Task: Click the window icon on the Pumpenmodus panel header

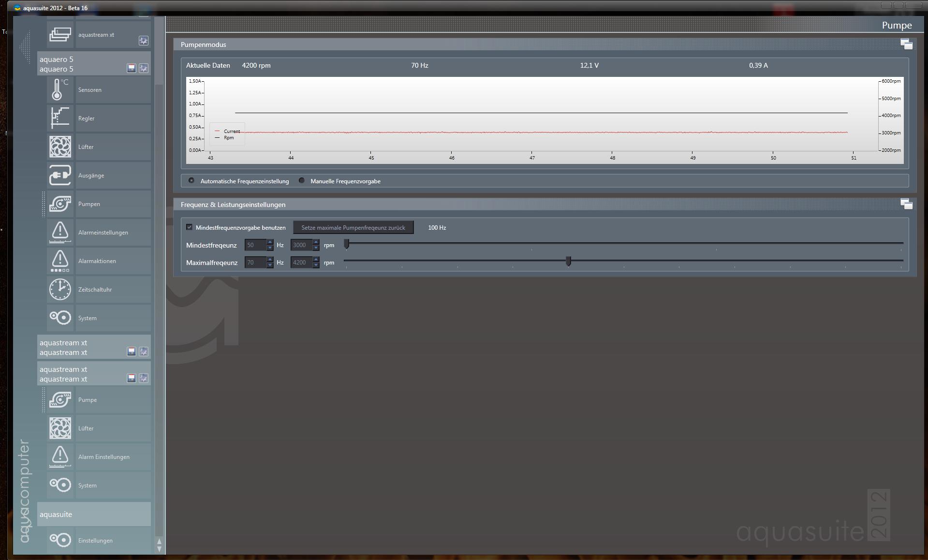Action: pyautogui.click(x=906, y=44)
